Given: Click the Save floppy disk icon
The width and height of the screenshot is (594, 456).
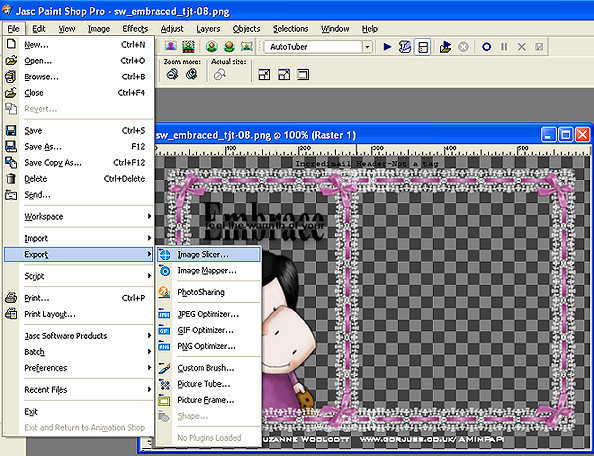Looking at the screenshot, I should coord(11,130).
